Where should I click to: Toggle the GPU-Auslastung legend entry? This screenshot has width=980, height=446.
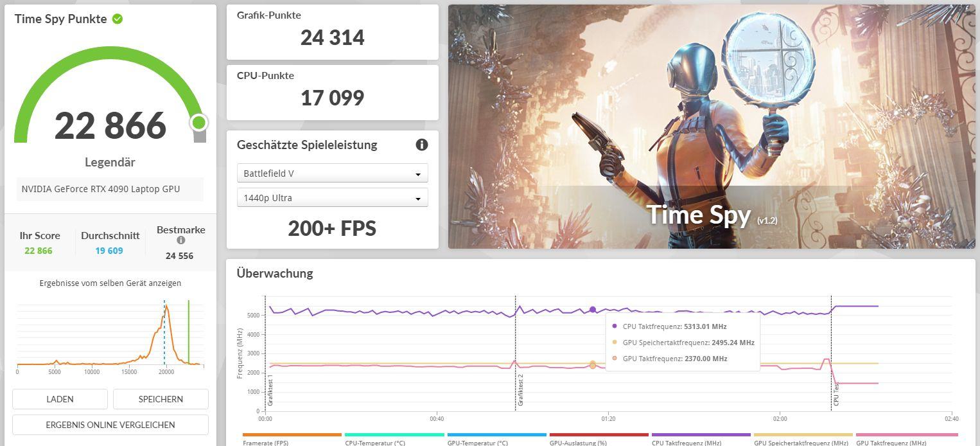tap(599, 439)
